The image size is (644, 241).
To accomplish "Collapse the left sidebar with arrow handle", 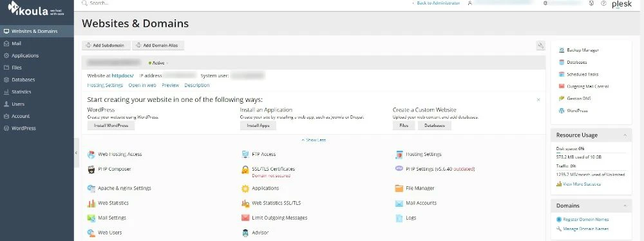I will pos(77,153).
